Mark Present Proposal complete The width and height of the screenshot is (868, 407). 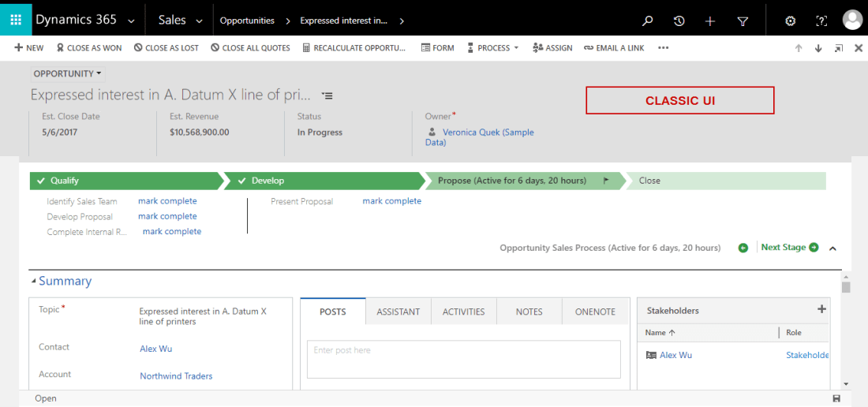[x=391, y=201]
